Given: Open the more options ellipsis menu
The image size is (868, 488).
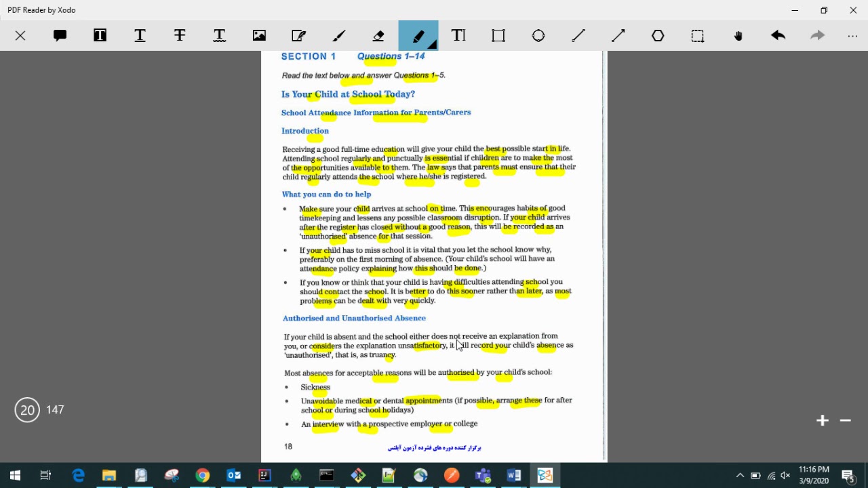Looking at the screenshot, I should (x=852, y=36).
